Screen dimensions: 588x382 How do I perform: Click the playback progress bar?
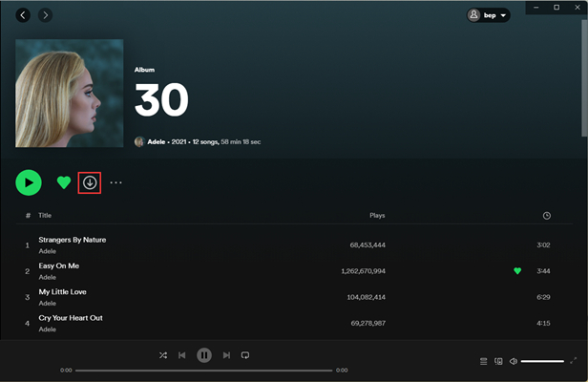coord(203,371)
